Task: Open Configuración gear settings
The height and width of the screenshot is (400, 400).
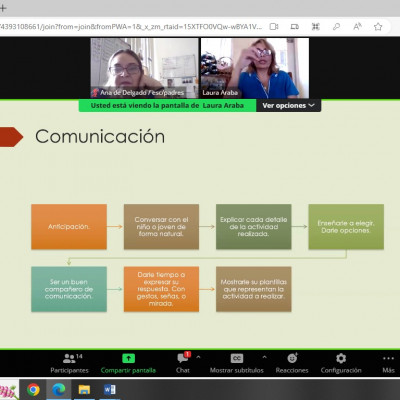Action: click(341, 363)
